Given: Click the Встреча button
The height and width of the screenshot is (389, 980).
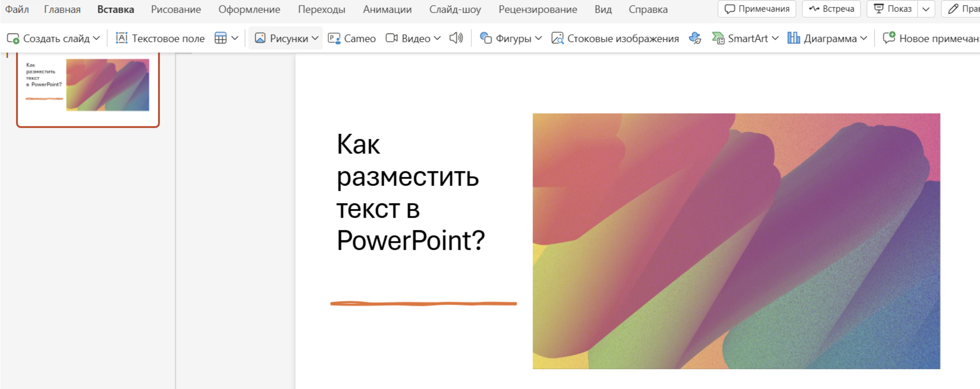Looking at the screenshot, I should pyautogui.click(x=831, y=9).
